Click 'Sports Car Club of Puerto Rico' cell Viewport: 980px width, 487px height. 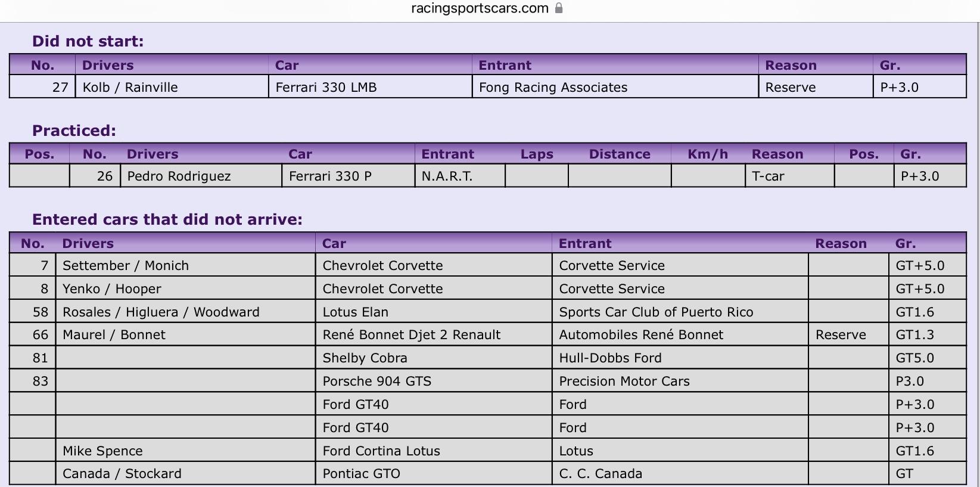(x=680, y=312)
